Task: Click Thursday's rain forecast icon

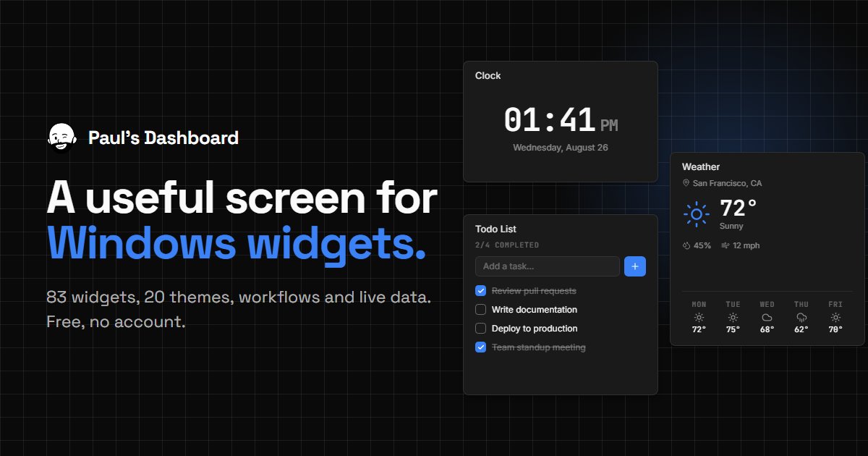Action: click(801, 317)
